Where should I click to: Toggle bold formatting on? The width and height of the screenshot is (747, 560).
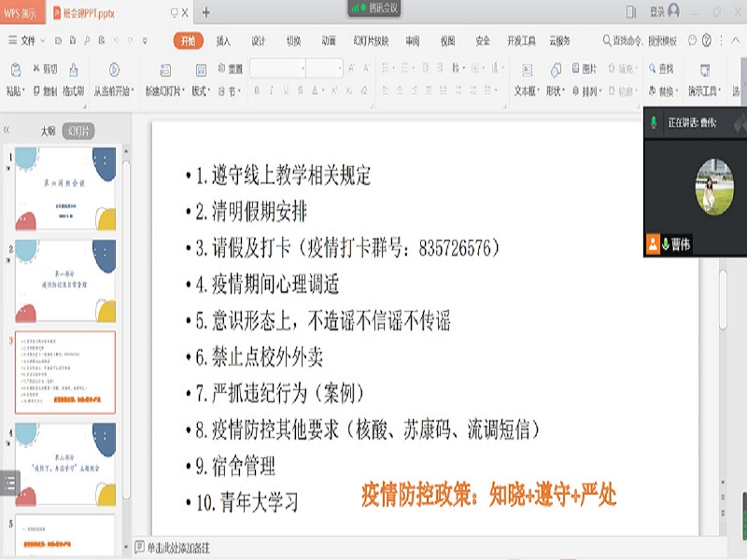[258, 90]
